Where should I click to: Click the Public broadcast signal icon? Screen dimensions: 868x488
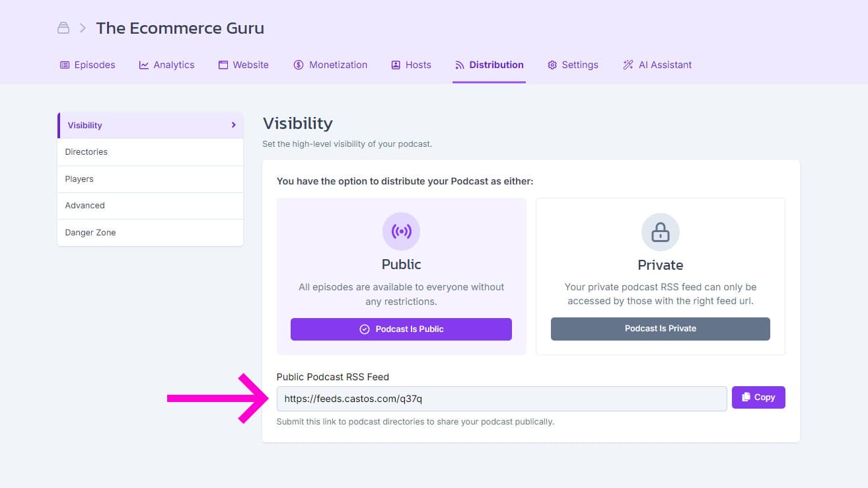click(x=401, y=231)
